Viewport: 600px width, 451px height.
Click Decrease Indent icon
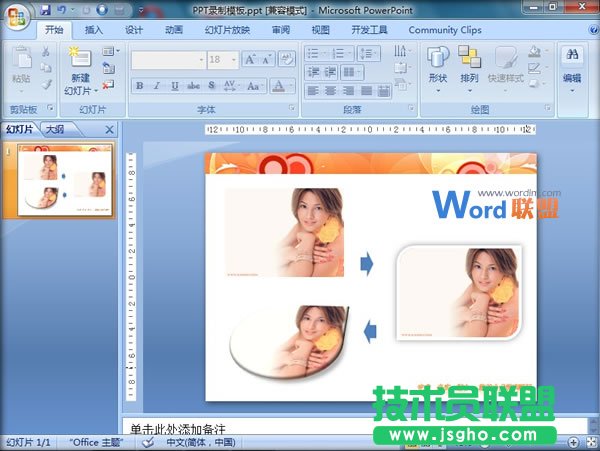[314, 72]
